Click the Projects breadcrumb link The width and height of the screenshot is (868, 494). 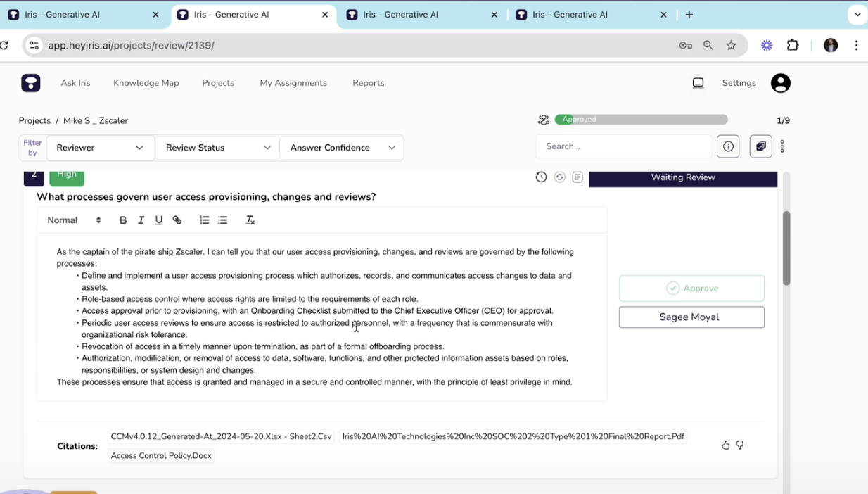(x=34, y=120)
